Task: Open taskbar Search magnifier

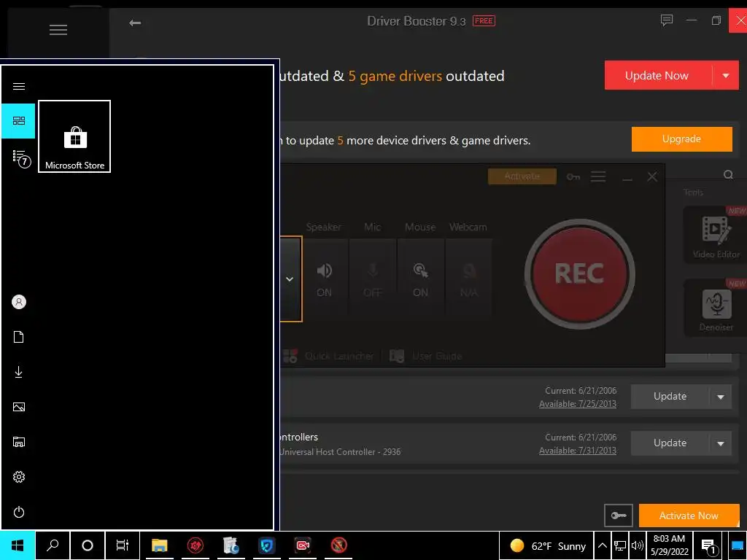Action: pos(53,545)
